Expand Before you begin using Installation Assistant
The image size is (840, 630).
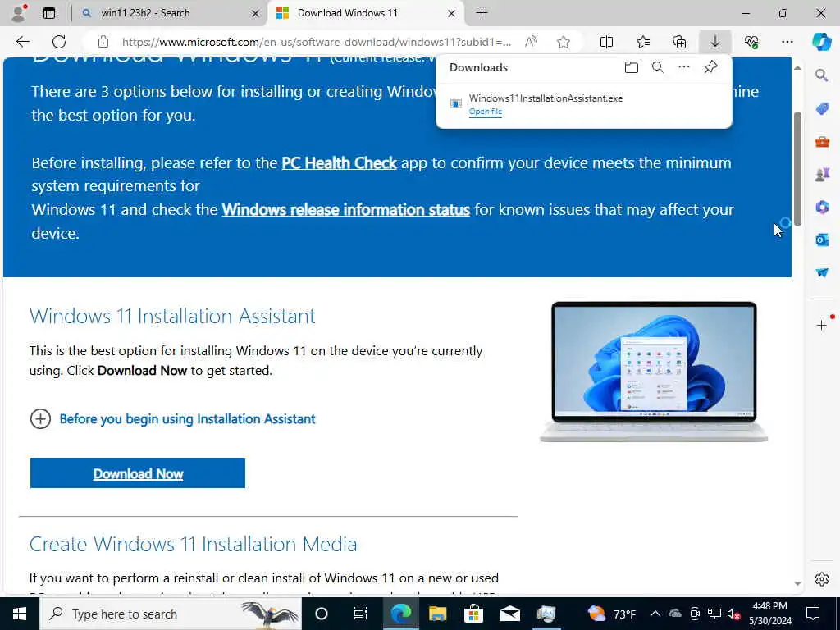pyautogui.click(x=172, y=418)
